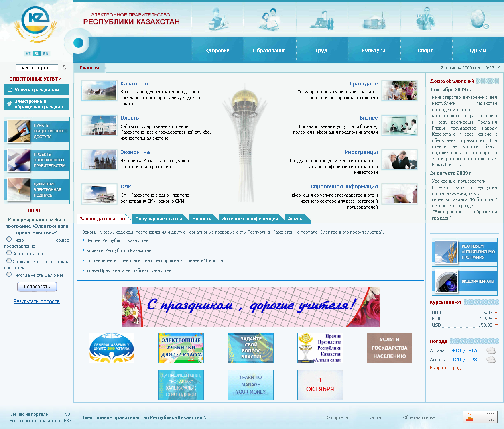Open the Культура menu item

[x=374, y=50]
